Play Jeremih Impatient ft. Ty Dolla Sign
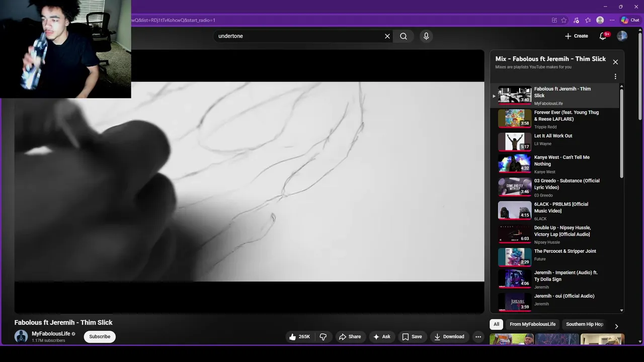644x362 pixels. coord(553,280)
